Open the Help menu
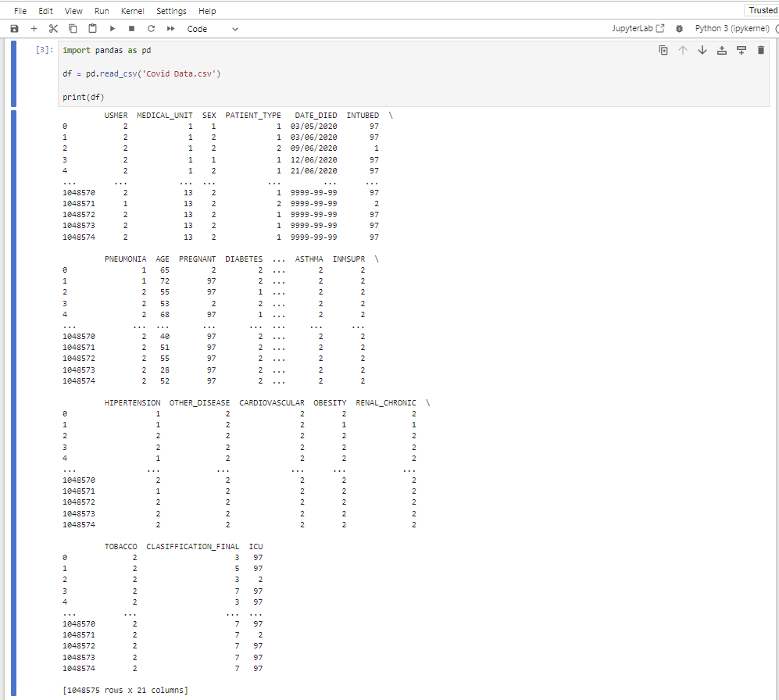 (x=207, y=11)
